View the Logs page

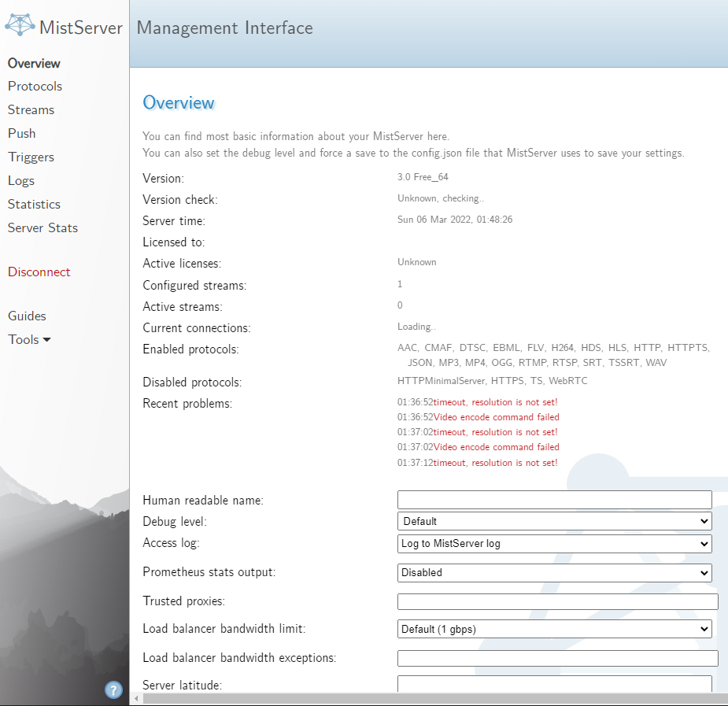pyautogui.click(x=21, y=181)
